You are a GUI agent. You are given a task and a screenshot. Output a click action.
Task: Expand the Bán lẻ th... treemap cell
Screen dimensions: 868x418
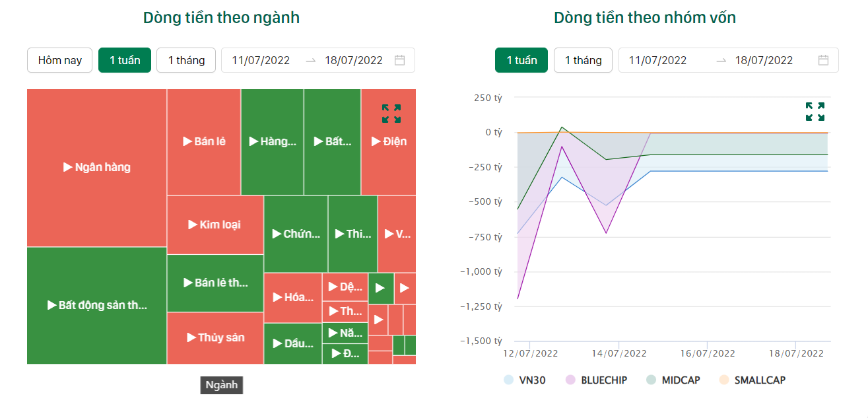click(215, 283)
